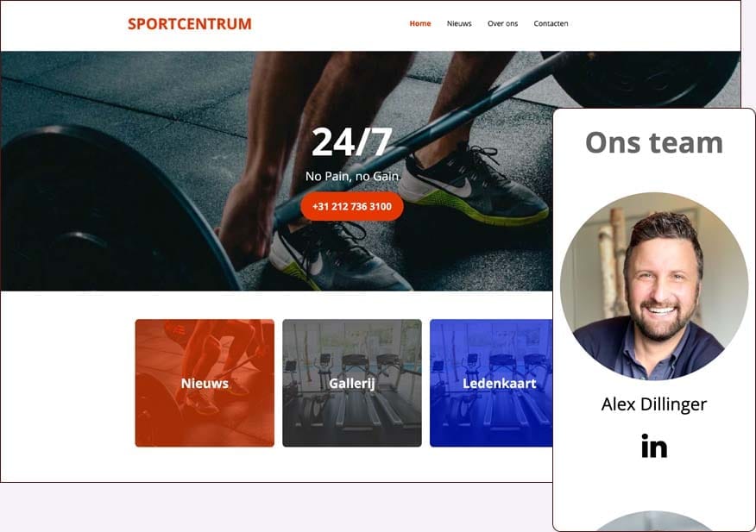The width and height of the screenshot is (756, 532).
Task: Click the Ledenkaart tile label text
Action: (500, 384)
